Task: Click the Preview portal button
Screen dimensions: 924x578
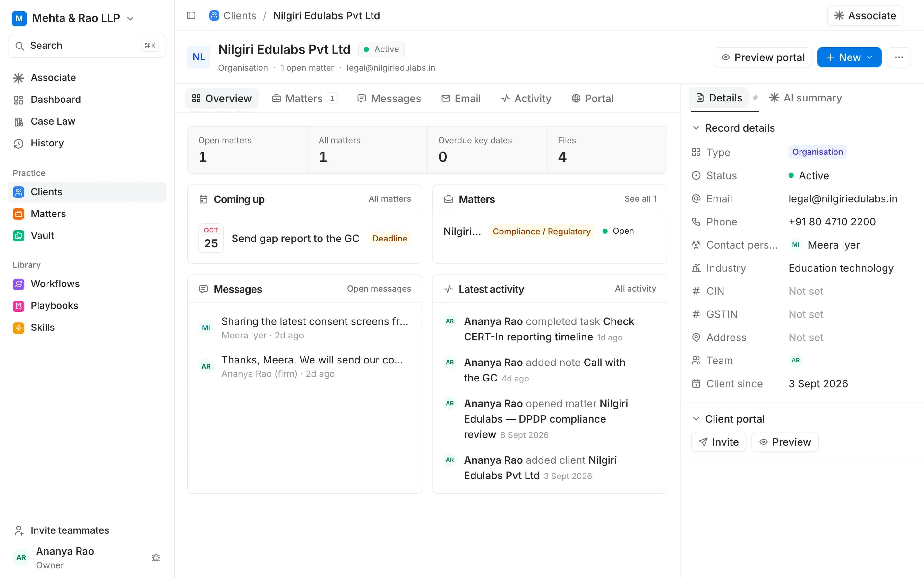Action: [763, 57]
